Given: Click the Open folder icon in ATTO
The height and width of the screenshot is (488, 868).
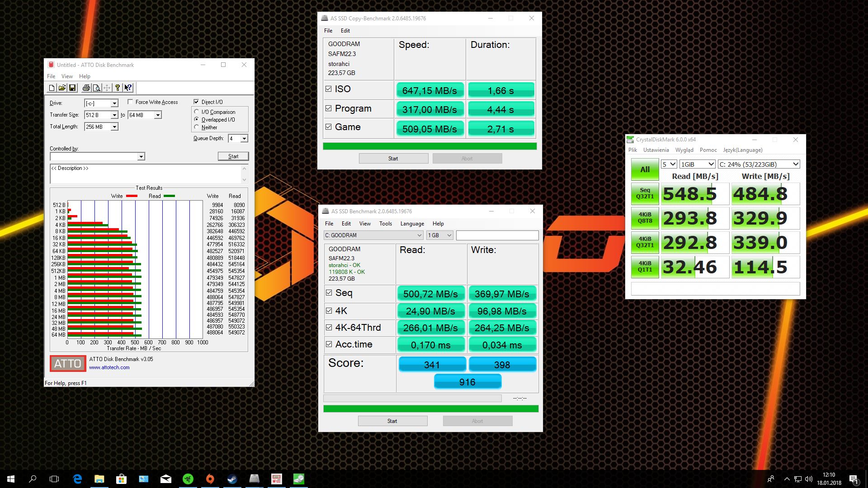Looking at the screenshot, I should pyautogui.click(x=62, y=88).
